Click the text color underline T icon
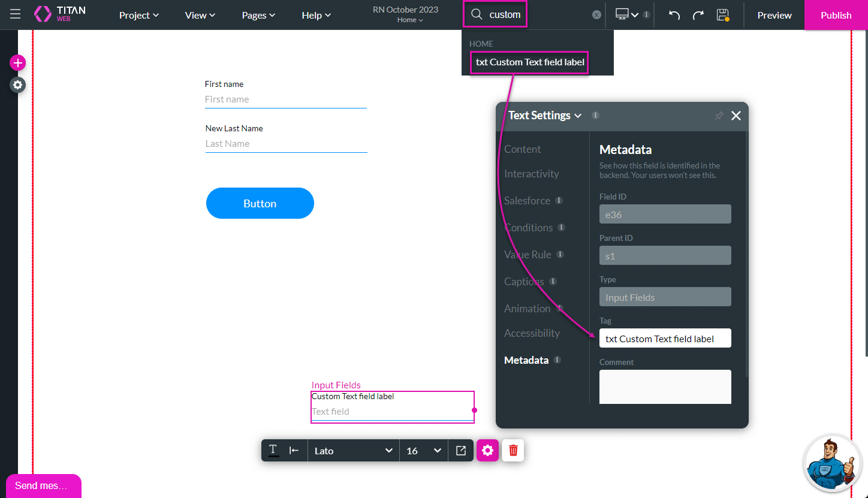Viewport: 868px width, 498px height. click(x=273, y=451)
